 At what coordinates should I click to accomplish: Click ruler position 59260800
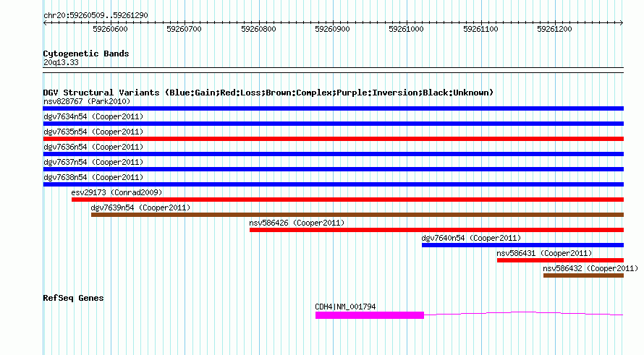click(x=258, y=29)
